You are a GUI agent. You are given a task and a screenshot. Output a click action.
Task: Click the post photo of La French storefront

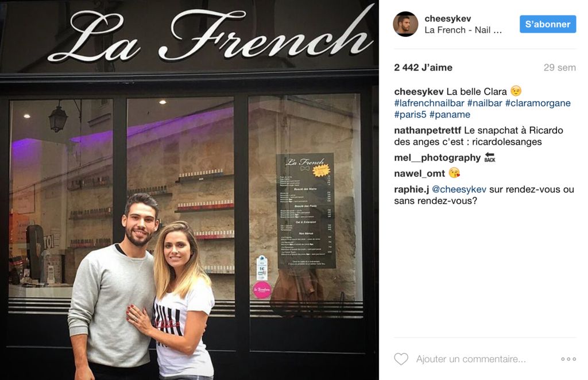click(x=189, y=190)
